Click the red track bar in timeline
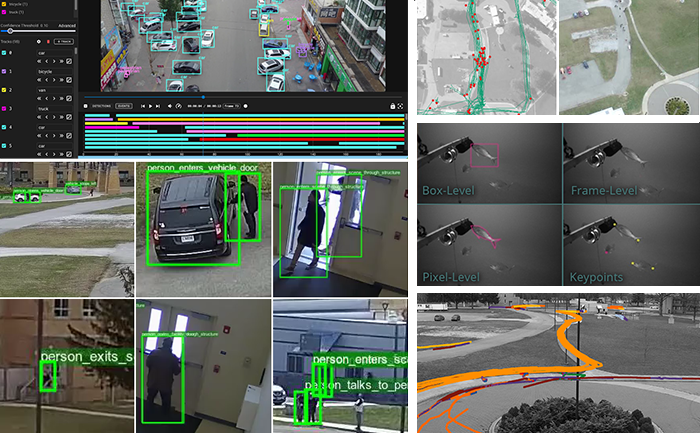The width and height of the screenshot is (700, 433). click(302, 140)
